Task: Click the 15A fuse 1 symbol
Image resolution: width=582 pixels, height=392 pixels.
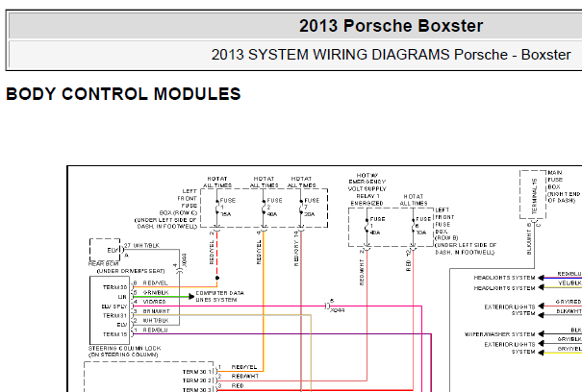Action: pyautogui.click(x=217, y=208)
